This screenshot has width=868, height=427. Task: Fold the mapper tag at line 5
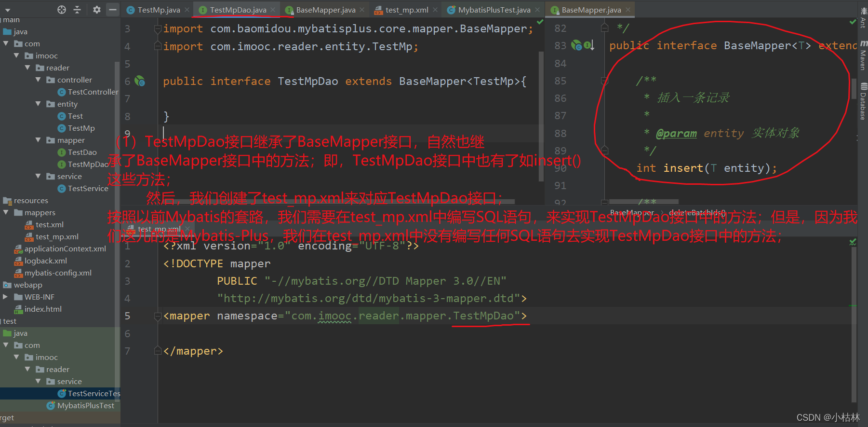pyautogui.click(x=158, y=316)
